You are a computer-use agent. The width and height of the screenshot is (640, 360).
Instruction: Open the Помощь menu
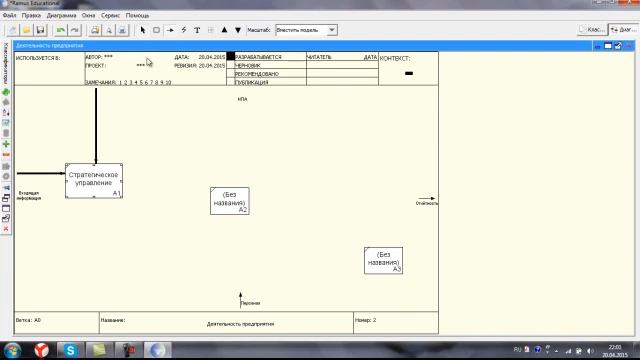coord(138,15)
